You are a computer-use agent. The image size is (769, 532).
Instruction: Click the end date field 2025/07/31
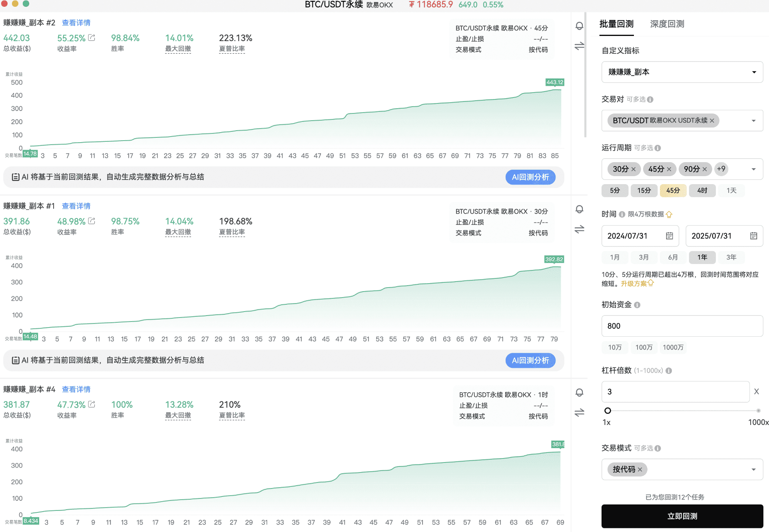pos(724,236)
